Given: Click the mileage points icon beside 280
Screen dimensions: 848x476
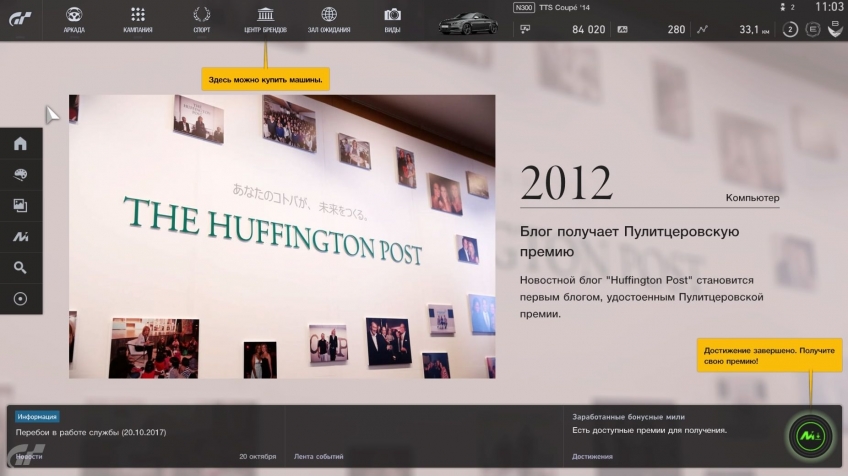Looking at the screenshot, I should (622, 29).
